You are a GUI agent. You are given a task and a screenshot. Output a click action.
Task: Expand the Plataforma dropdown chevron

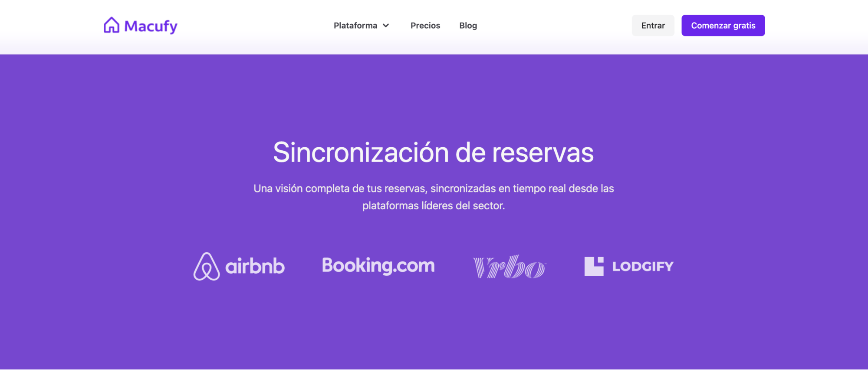click(x=386, y=26)
